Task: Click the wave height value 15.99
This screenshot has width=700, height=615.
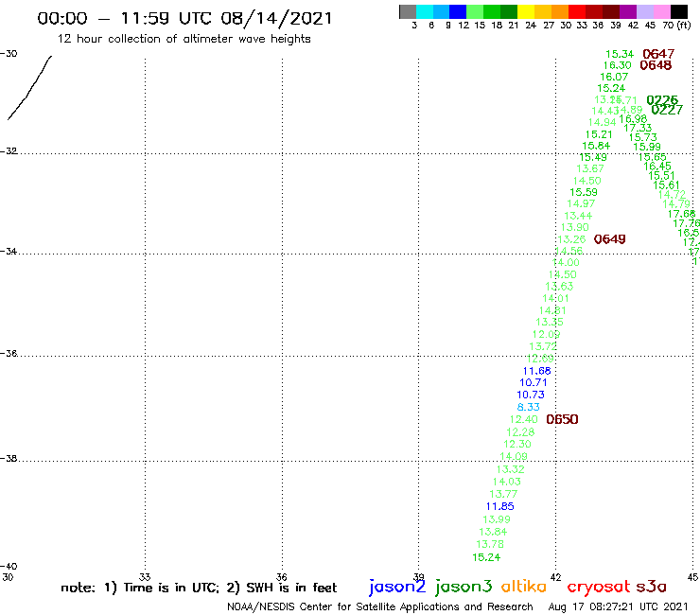Action: [647, 147]
